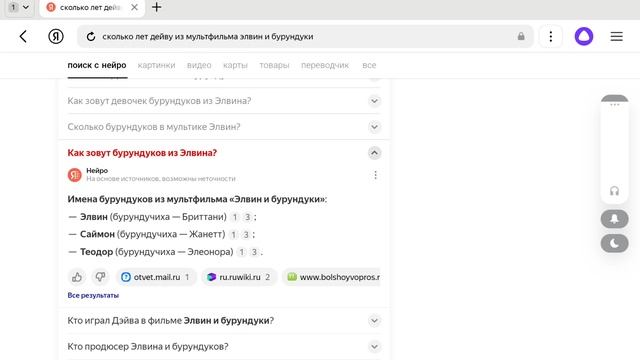The width and height of the screenshot is (640, 360).
Task: Go back with the back arrow
Action: (x=23, y=37)
